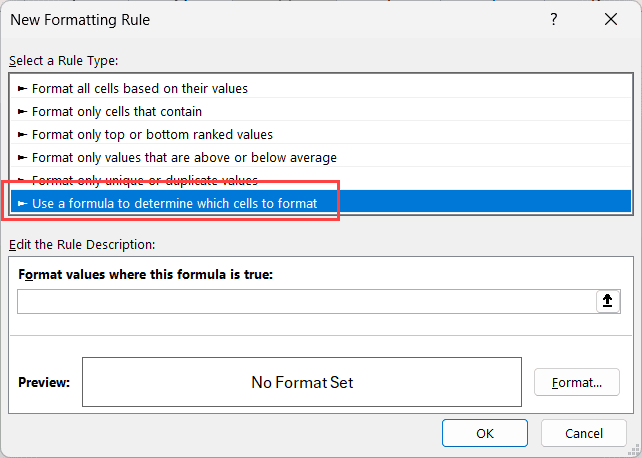Pick 'Format only top or bottom ranked values'

[x=152, y=134]
